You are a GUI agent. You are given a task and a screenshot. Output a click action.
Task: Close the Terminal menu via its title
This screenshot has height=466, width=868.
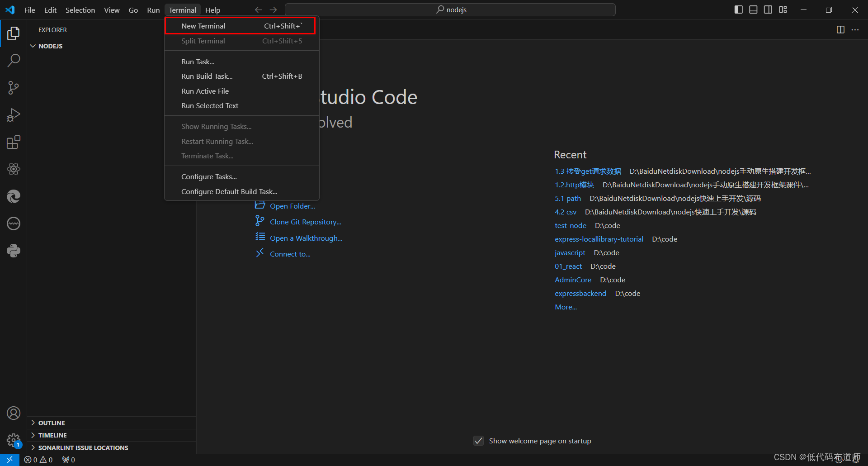(183, 10)
